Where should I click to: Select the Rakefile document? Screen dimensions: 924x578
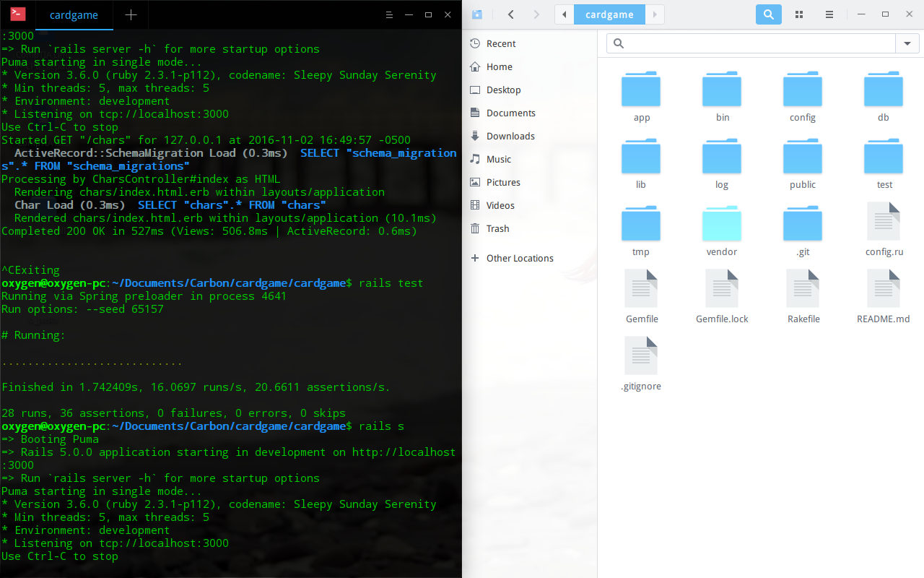(803, 289)
